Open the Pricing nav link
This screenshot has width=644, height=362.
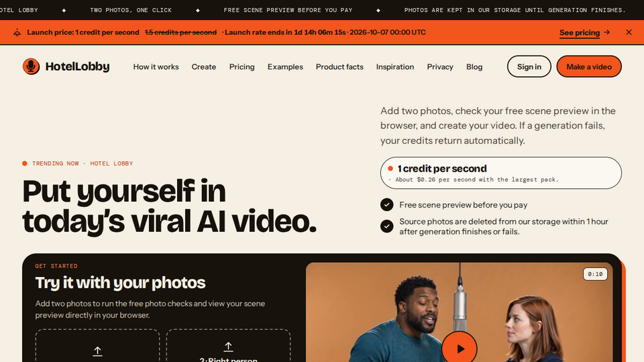point(242,66)
